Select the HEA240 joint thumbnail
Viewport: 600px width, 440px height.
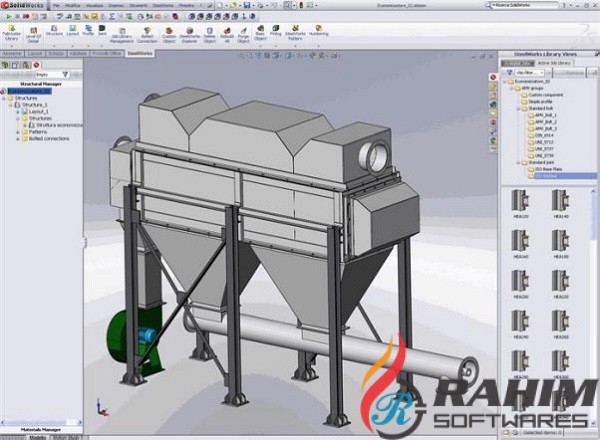pyautogui.click(x=520, y=324)
